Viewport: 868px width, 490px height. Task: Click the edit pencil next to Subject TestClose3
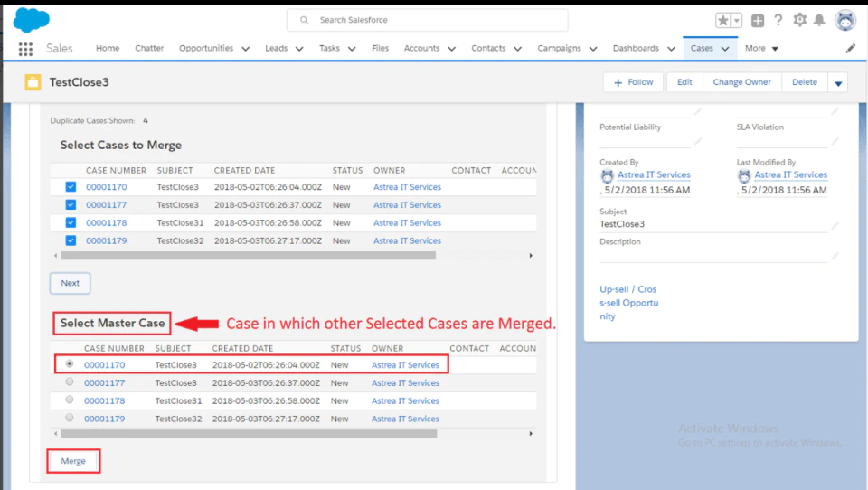tap(835, 225)
